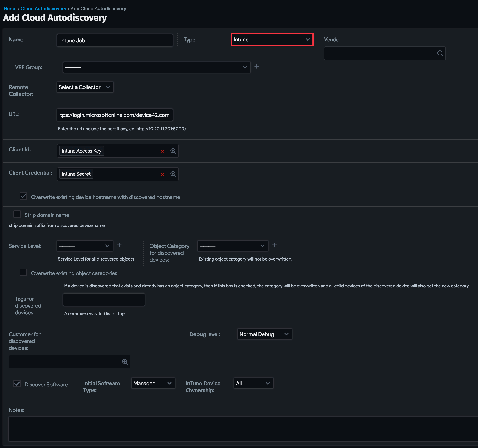The height and width of the screenshot is (448, 478).
Task: Add a new Object Category
Action: [274, 245]
